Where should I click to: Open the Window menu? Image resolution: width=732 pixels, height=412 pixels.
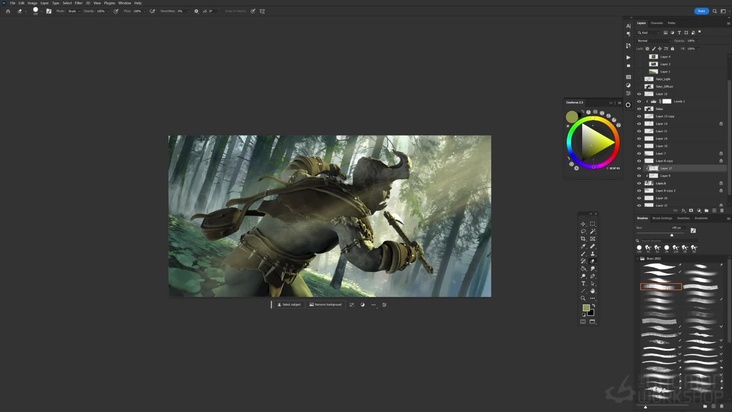[x=124, y=3]
